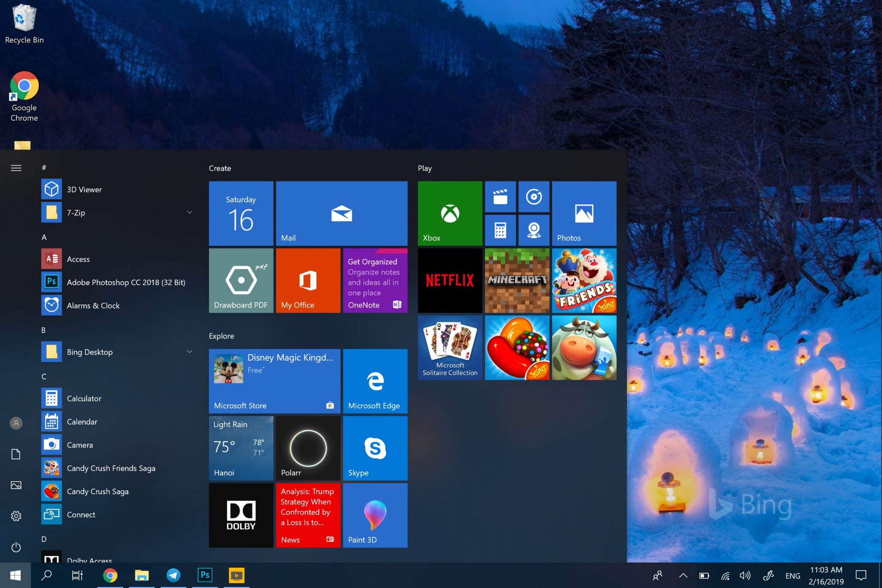Open Google Chrome from the desktop
The image size is (882, 588).
pos(24,86)
